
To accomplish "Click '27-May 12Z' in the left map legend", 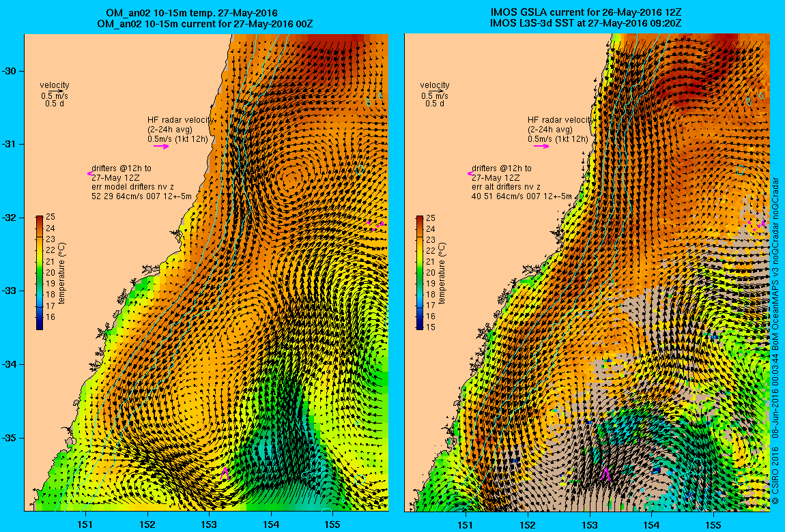I will [115, 177].
